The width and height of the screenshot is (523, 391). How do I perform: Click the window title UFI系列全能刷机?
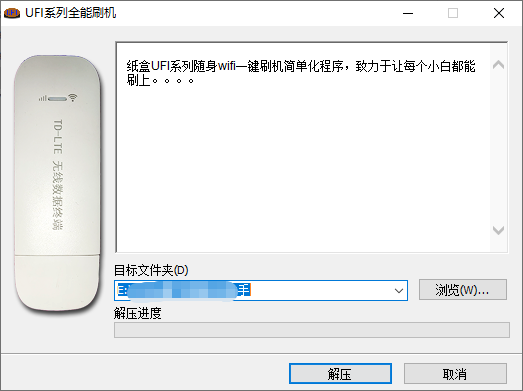71,13
